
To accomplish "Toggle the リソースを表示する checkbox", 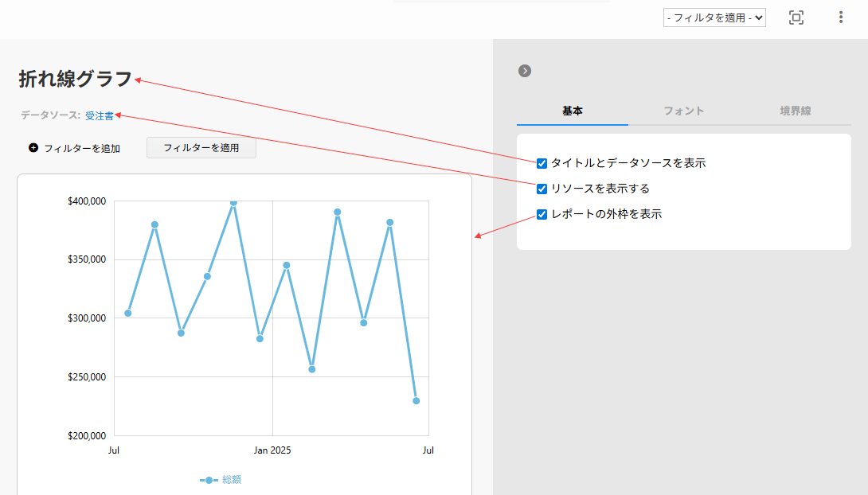I will point(542,189).
